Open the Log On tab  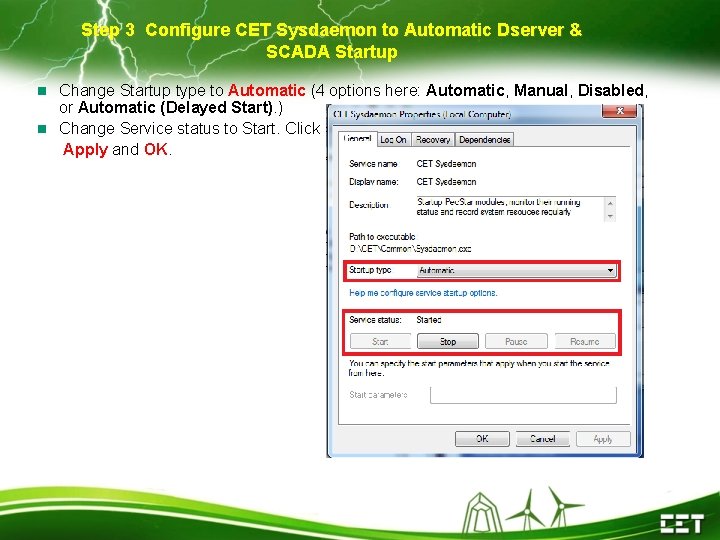394,140
